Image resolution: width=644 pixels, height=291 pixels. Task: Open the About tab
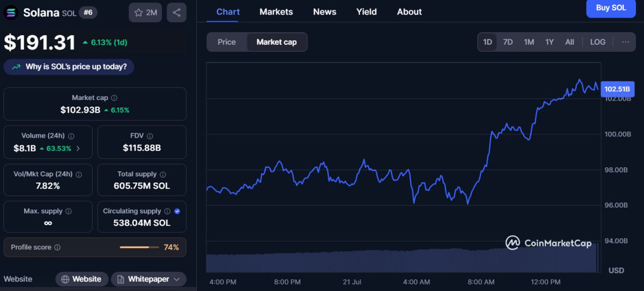(x=409, y=12)
